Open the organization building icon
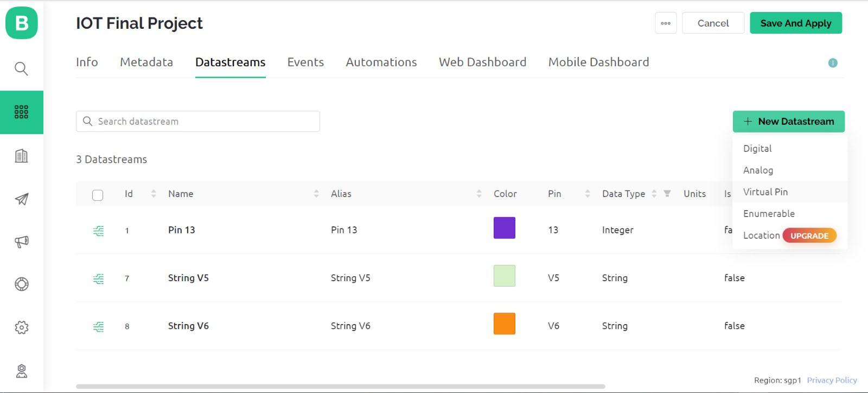This screenshot has width=868, height=393. coord(21,156)
